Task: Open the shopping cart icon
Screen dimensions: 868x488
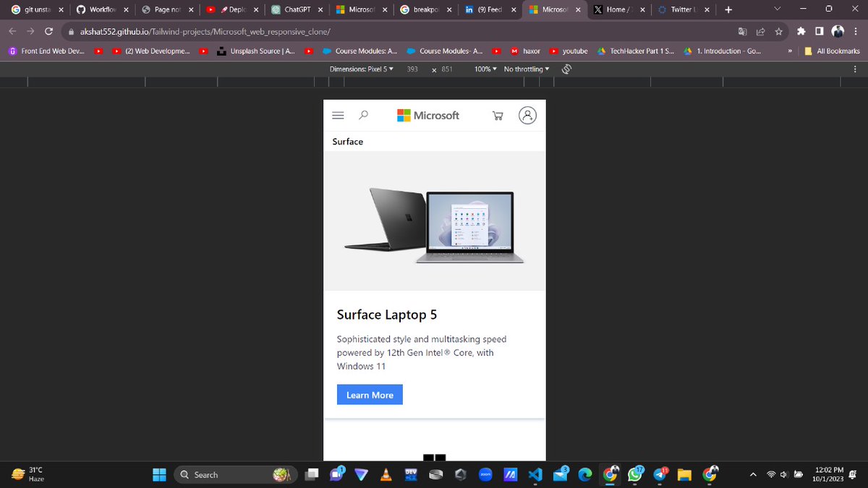Action: (497, 115)
